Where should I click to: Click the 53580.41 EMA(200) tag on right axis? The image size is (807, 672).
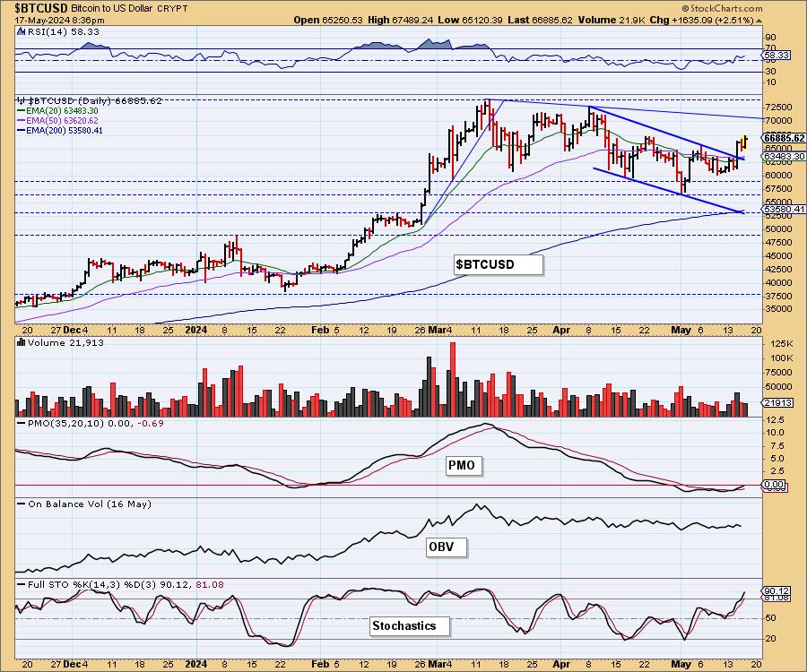[785, 210]
